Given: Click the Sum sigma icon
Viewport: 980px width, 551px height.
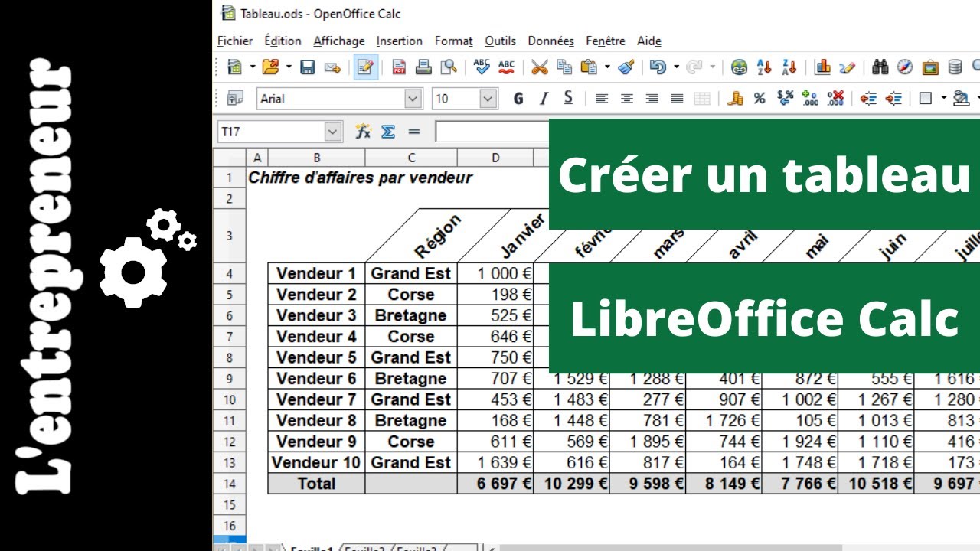Looking at the screenshot, I should click(x=388, y=132).
